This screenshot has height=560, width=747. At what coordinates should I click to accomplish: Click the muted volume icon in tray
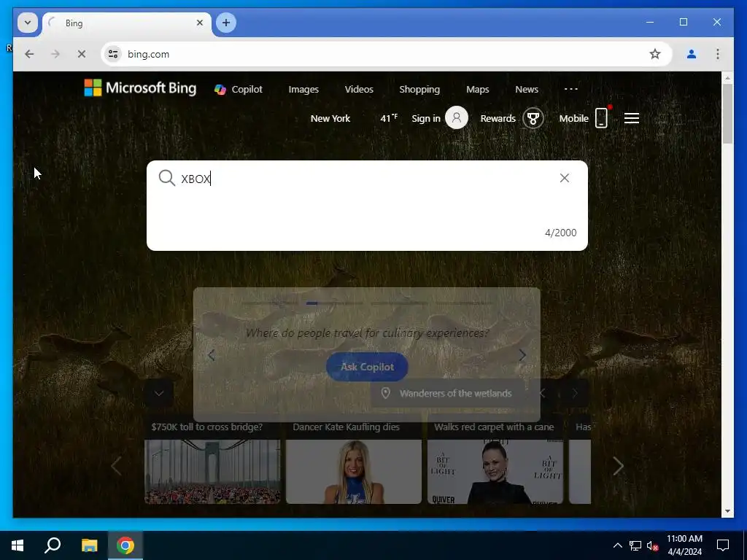coord(652,545)
